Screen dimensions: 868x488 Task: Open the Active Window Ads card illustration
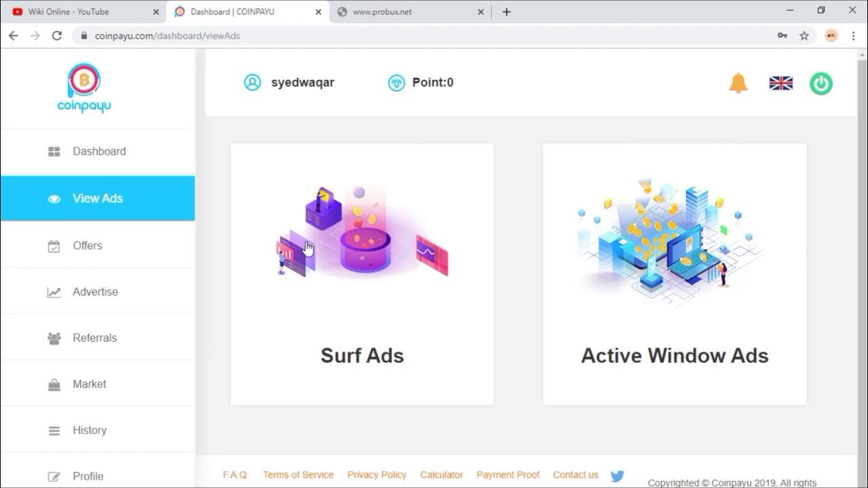point(671,243)
